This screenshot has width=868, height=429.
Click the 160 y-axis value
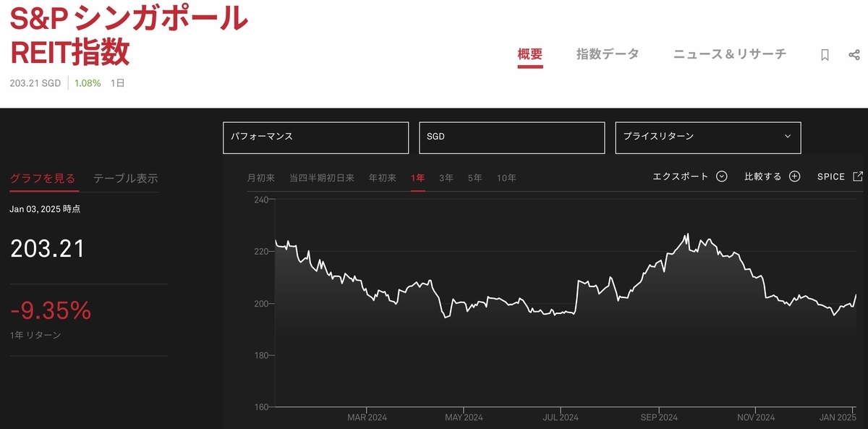[x=261, y=407]
